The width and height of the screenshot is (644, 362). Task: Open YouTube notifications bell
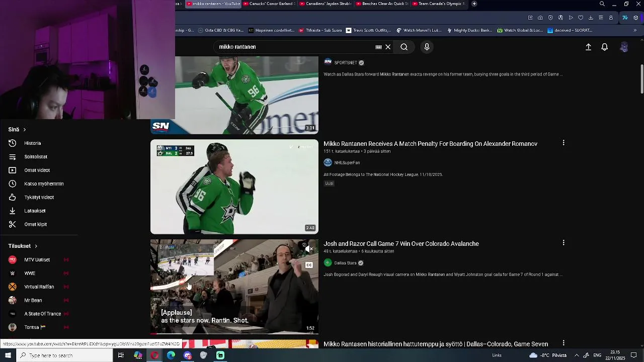[x=605, y=47]
